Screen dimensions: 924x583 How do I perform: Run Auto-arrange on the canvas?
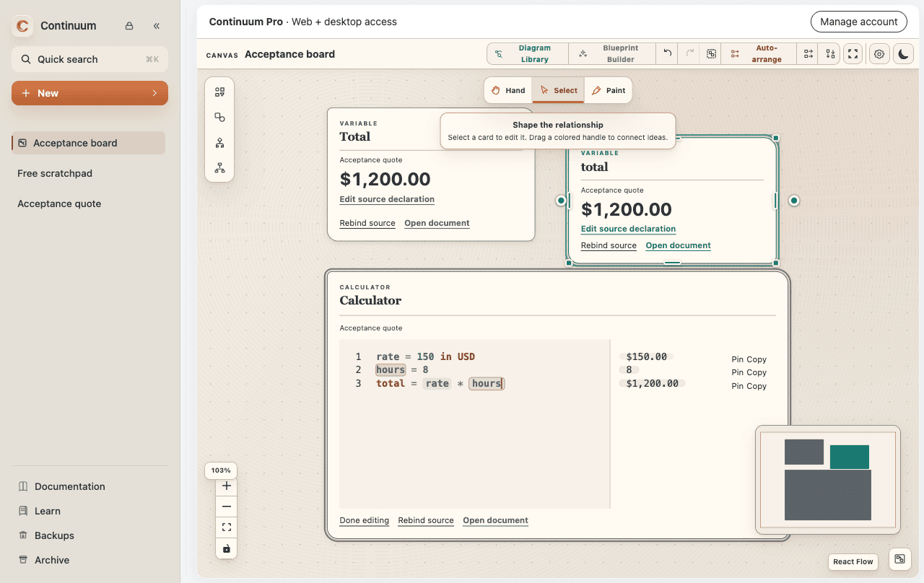759,54
